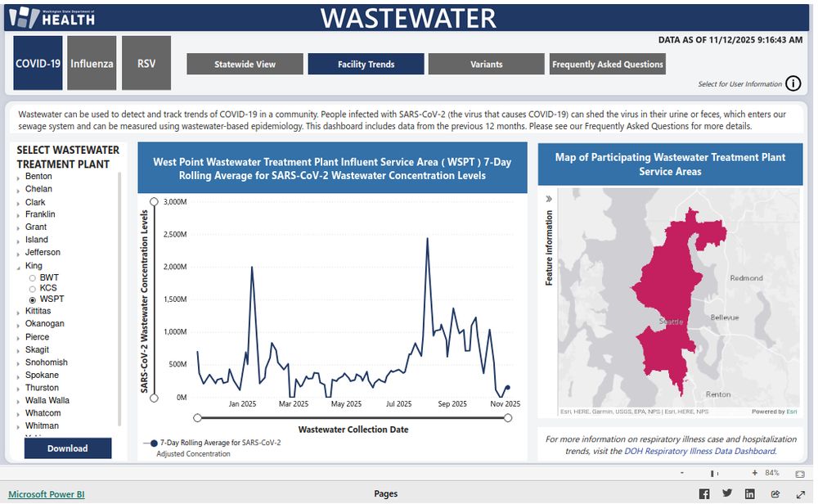Select the WSPT radio button
Screen dimensions: 818x504
33,299
